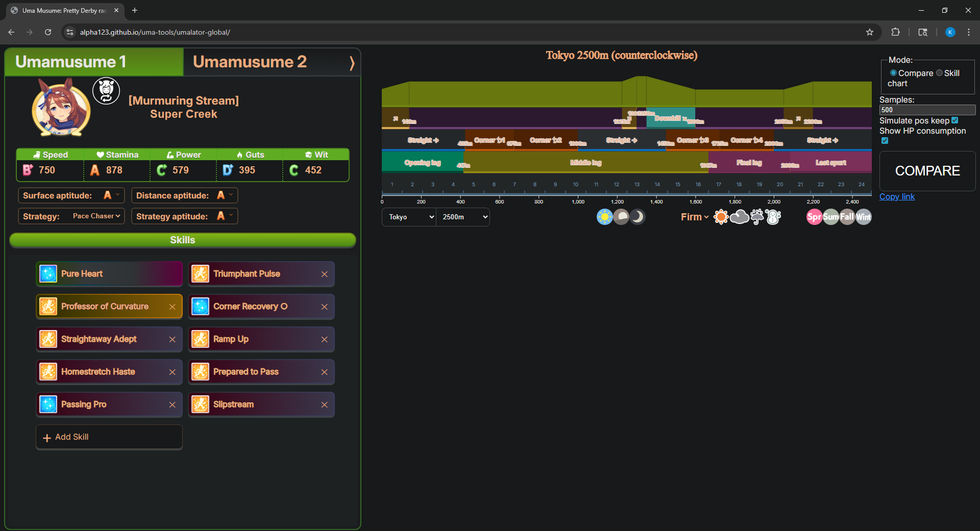The height and width of the screenshot is (531, 980).
Task: Click the Ramp Up skill icon
Action: pos(200,339)
